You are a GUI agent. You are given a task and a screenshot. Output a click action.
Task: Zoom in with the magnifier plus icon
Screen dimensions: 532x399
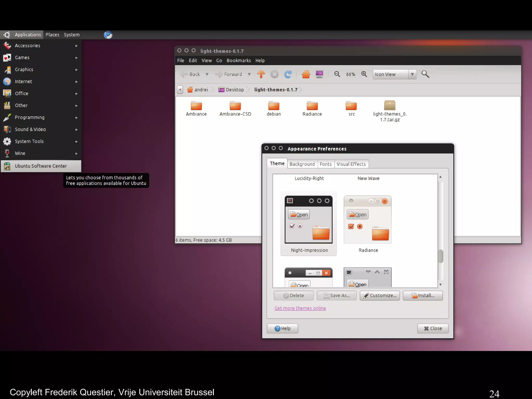click(x=364, y=74)
